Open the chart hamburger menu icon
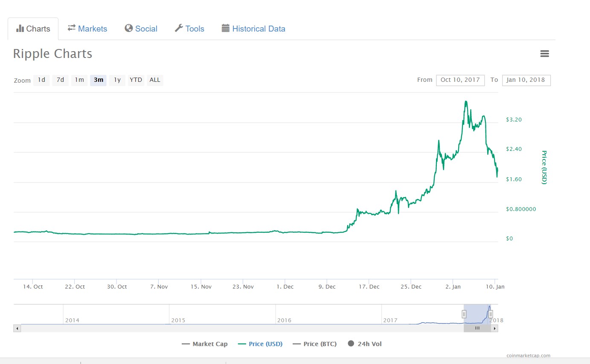The width and height of the screenshot is (590, 364). coord(544,54)
